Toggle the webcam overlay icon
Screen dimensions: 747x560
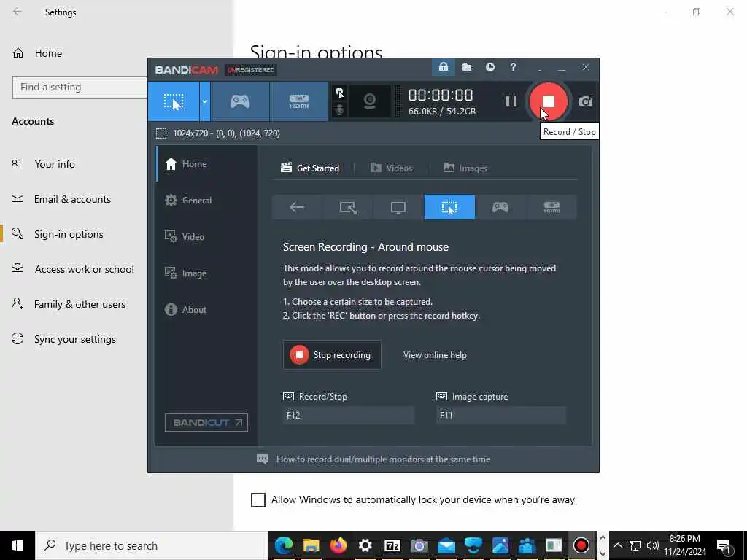tap(370, 101)
